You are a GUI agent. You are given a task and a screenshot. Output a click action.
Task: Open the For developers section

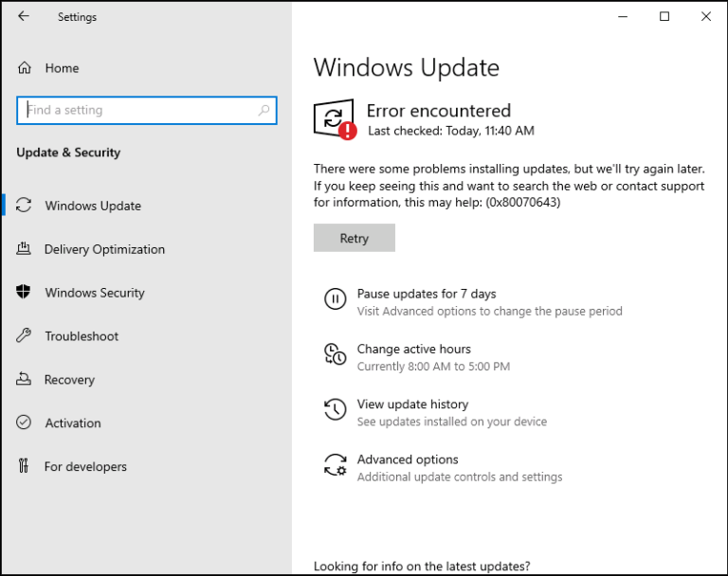tap(85, 467)
